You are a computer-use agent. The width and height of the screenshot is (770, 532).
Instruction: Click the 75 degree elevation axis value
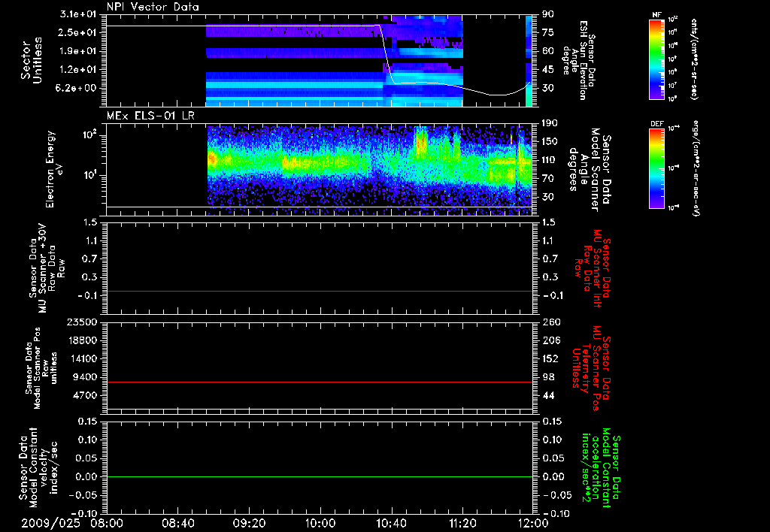[x=548, y=32]
